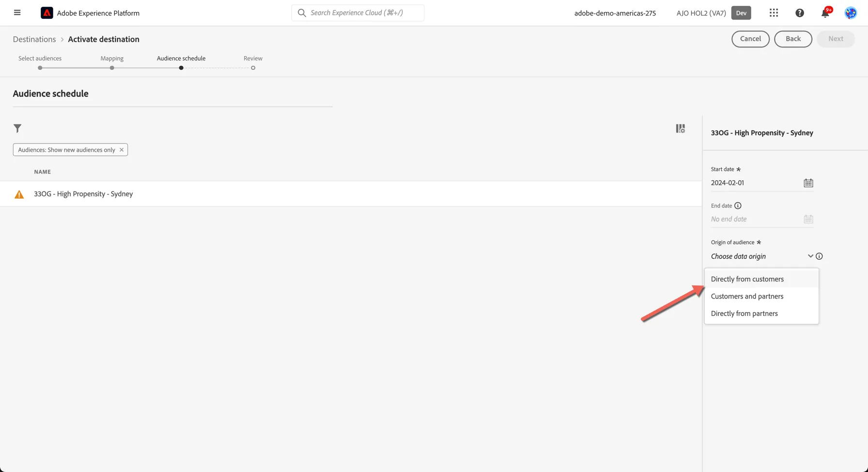Click the audience filter funnel icon
Viewport: 868px width, 472px height.
(x=17, y=128)
